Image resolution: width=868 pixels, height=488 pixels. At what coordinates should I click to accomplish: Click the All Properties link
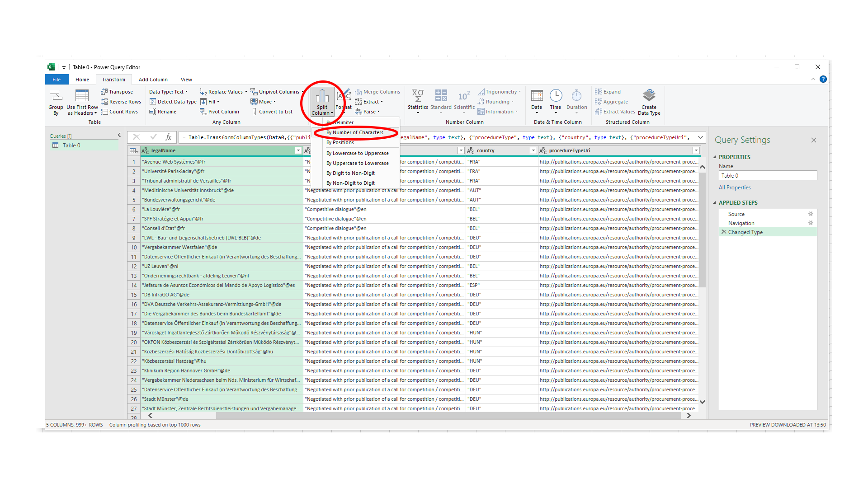tap(735, 187)
